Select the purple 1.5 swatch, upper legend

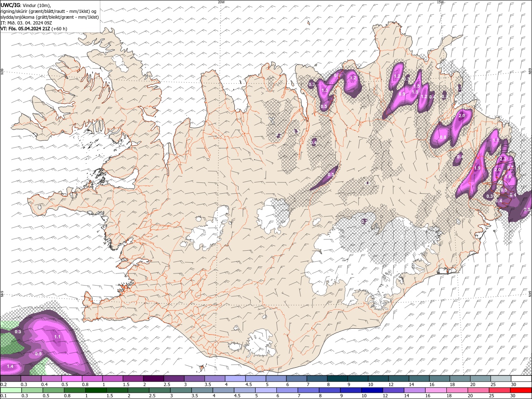click(x=133, y=379)
